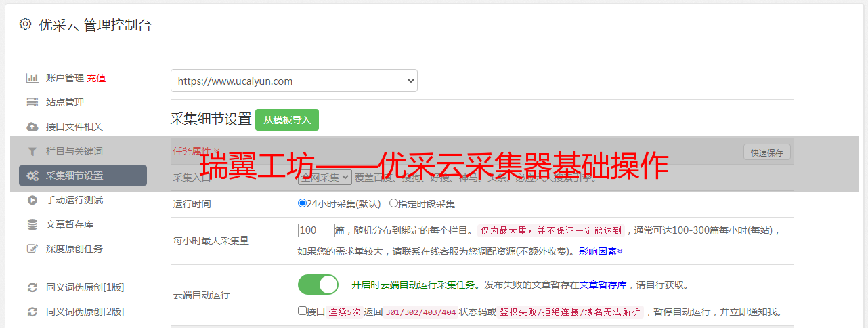Open 站点管理 in the sidebar
Image resolution: width=868 pixels, height=328 pixels.
tap(65, 102)
